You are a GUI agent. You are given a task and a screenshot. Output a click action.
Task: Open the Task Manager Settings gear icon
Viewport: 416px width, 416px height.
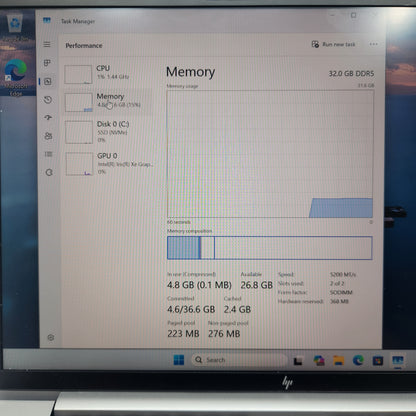tap(51, 337)
